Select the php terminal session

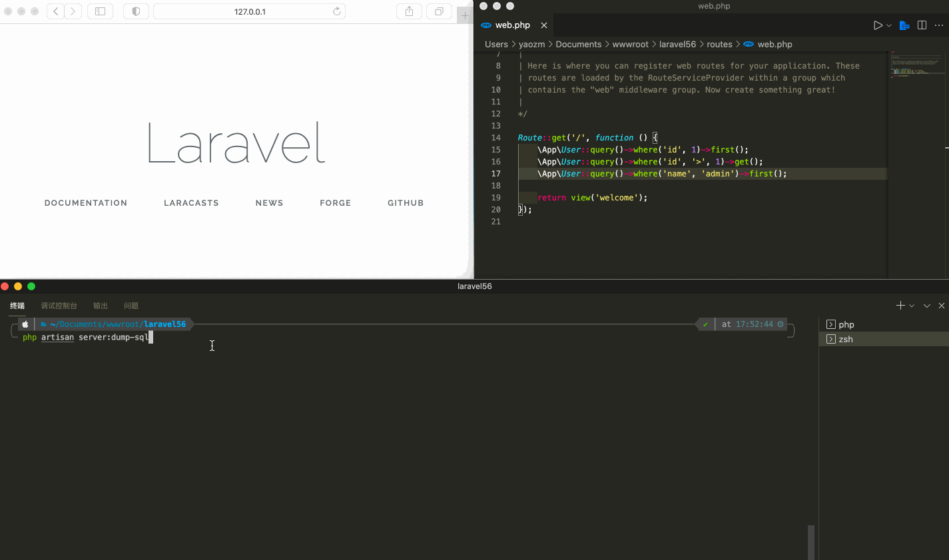click(x=884, y=324)
